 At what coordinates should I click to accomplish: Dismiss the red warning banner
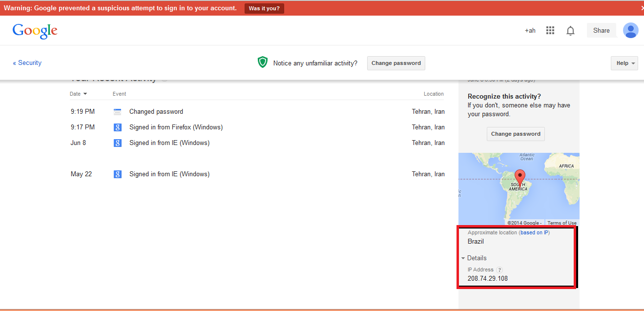[641, 8]
